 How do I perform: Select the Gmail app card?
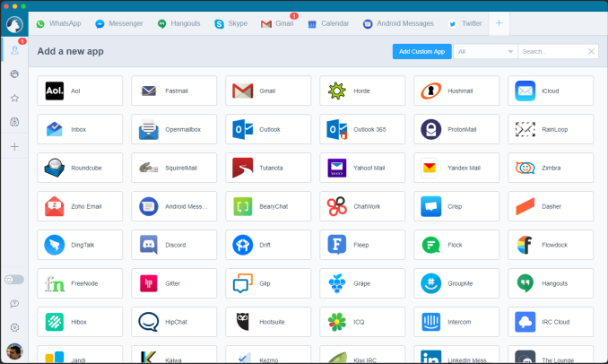pyautogui.click(x=268, y=91)
